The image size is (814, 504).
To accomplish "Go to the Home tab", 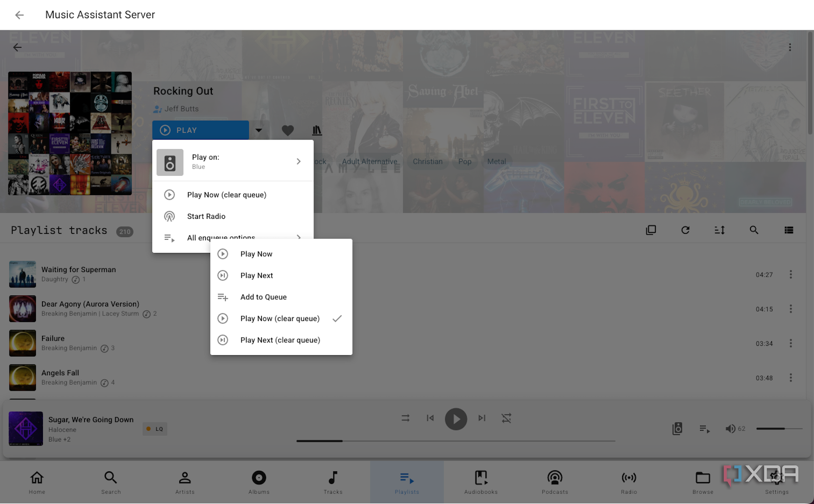I will [37, 483].
